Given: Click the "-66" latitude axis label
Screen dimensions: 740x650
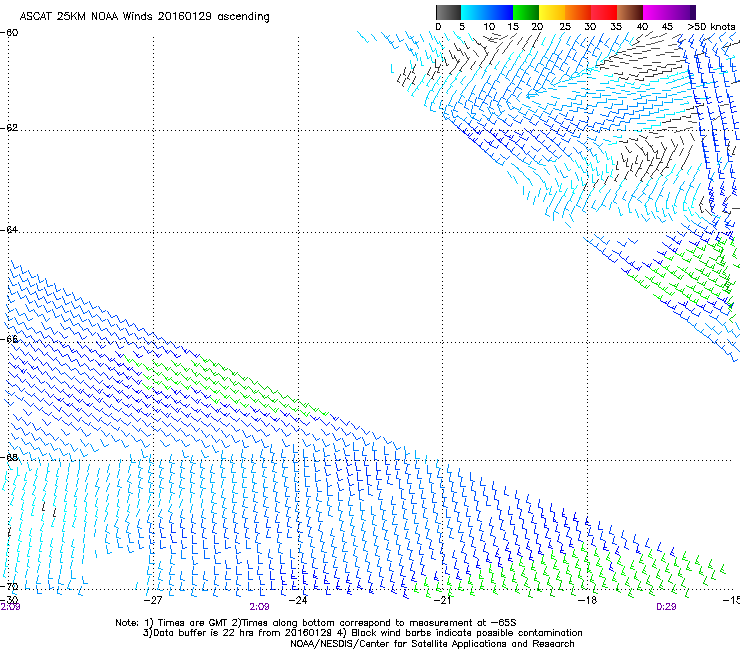Looking at the screenshot, I should point(10,340).
